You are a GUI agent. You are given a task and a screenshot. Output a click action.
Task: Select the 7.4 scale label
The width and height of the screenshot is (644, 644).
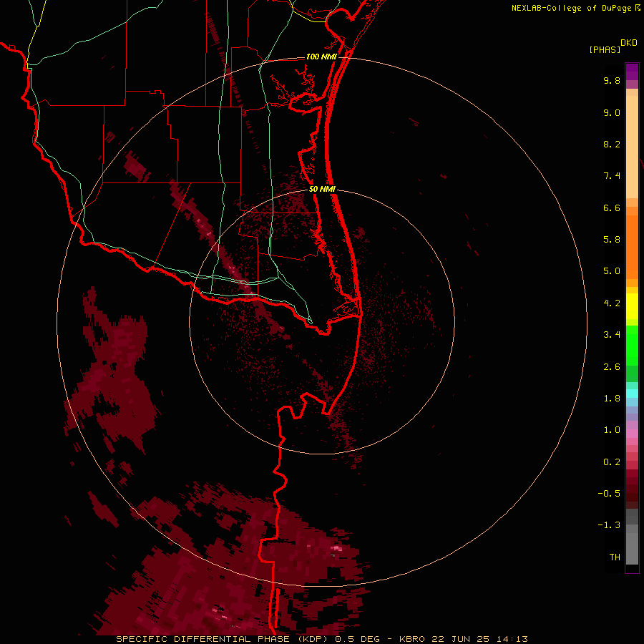[612, 176]
